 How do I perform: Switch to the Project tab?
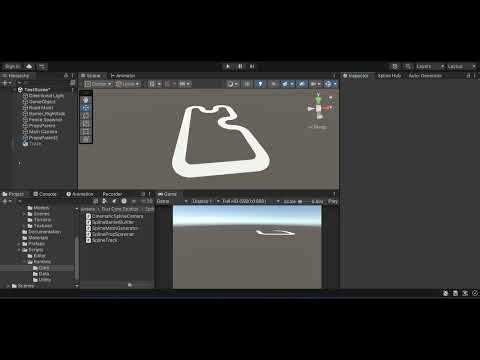(13, 194)
